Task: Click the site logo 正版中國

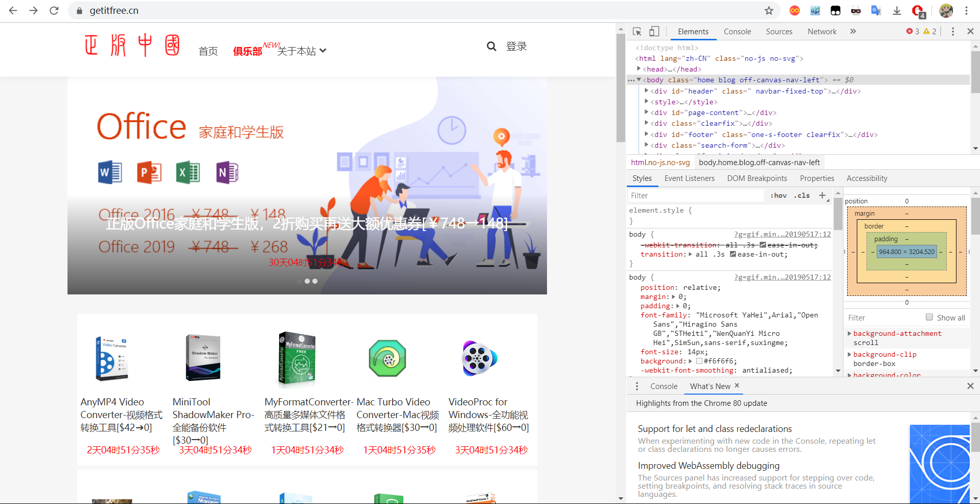Action: pyautogui.click(x=132, y=45)
